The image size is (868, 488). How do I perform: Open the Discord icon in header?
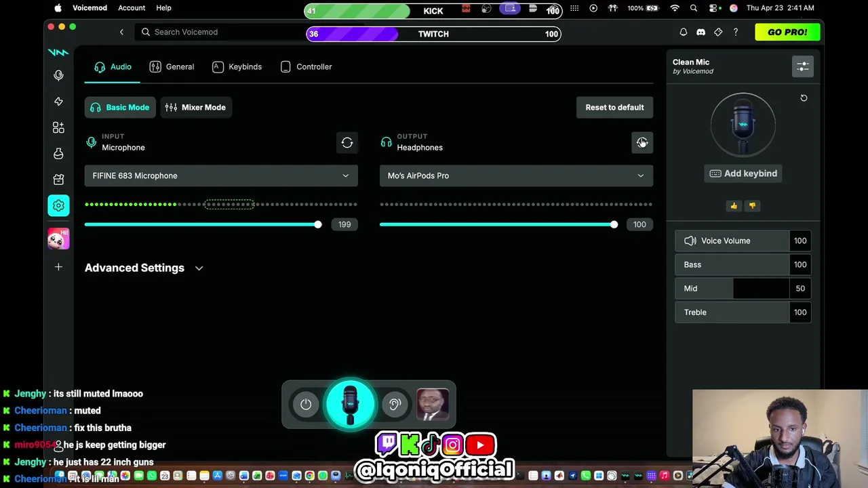click(x=701, y=32)
